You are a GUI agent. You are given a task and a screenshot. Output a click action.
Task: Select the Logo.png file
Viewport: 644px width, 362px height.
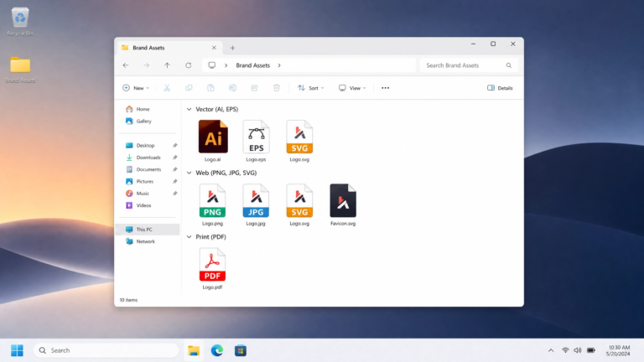212,204
